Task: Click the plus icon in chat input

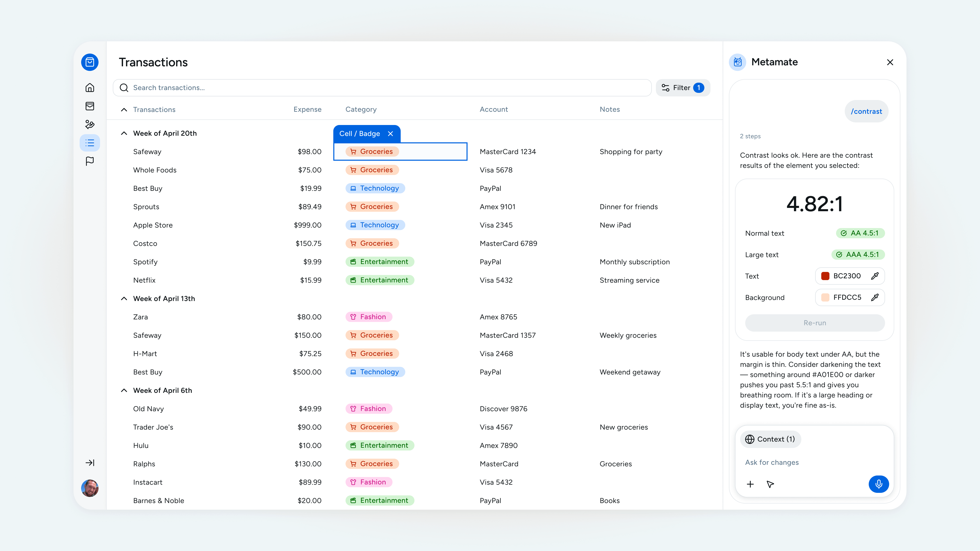Action: pyautogui.click(x=750, y=484)
